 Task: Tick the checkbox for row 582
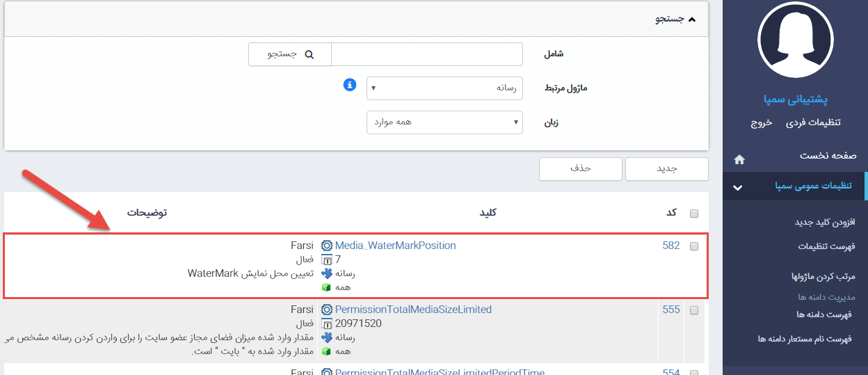tap(693, 246)
